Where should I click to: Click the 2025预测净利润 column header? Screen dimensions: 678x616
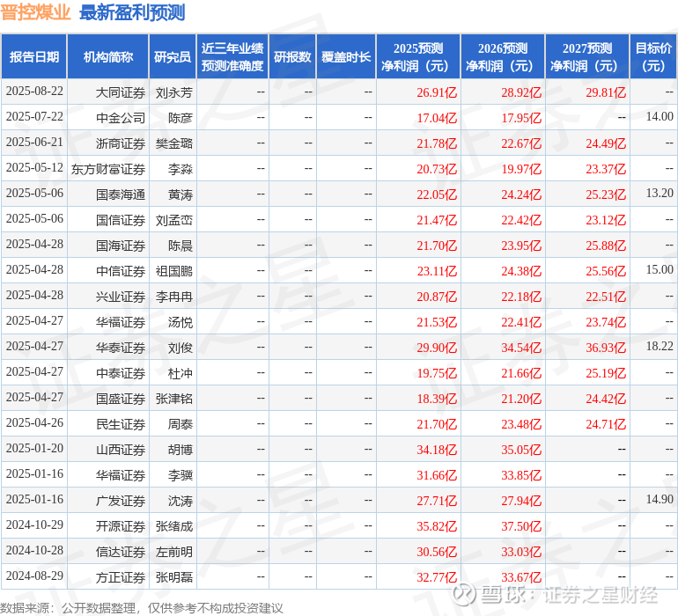pyautogui.click(x=418, y=57)
